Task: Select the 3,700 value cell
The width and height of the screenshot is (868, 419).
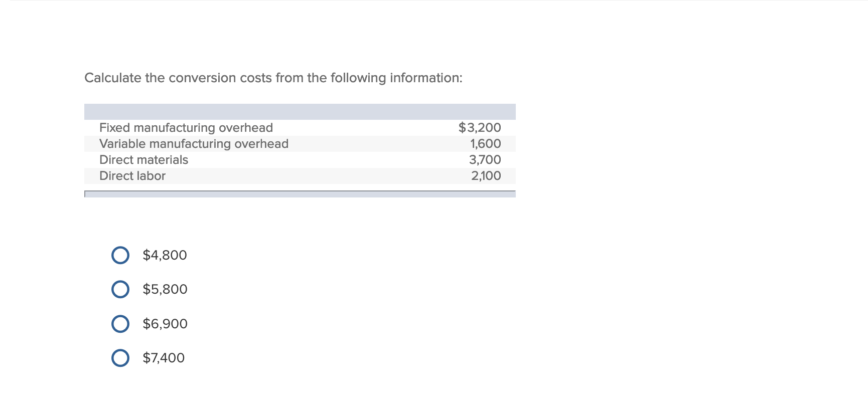Action: pyautogui.click(x=485, y=159)
